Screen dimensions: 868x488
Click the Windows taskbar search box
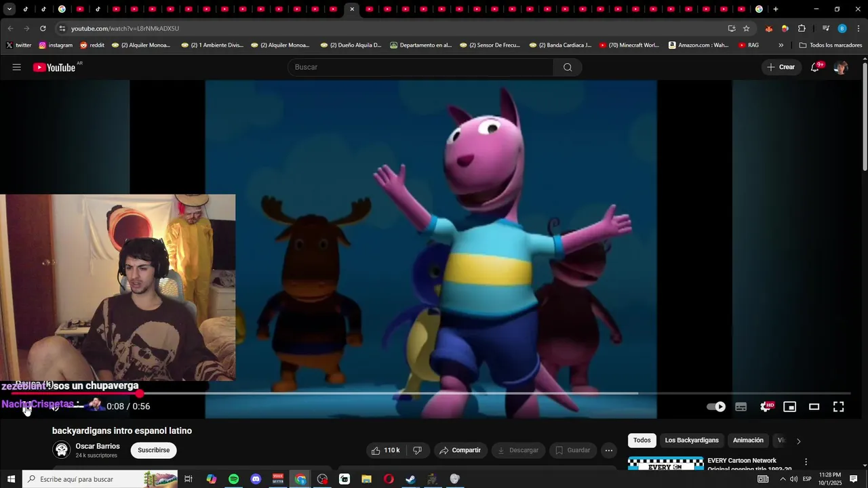[x=100, y=479]
